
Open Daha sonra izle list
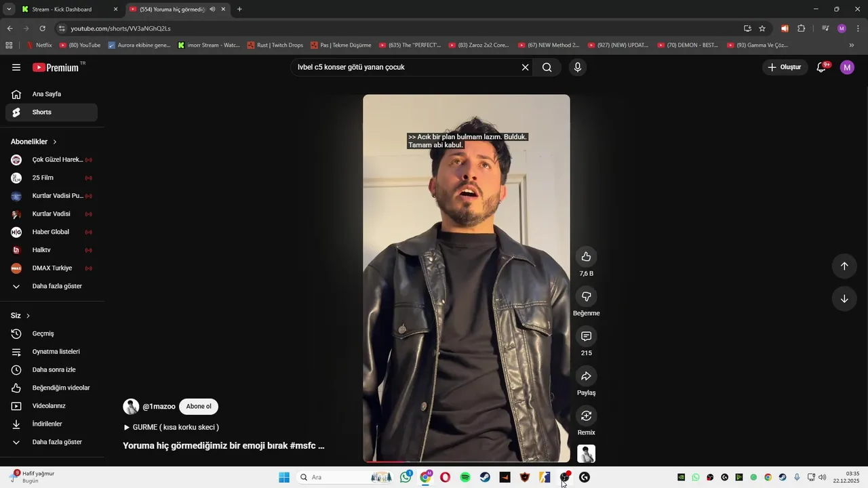(x=52, y=370)
